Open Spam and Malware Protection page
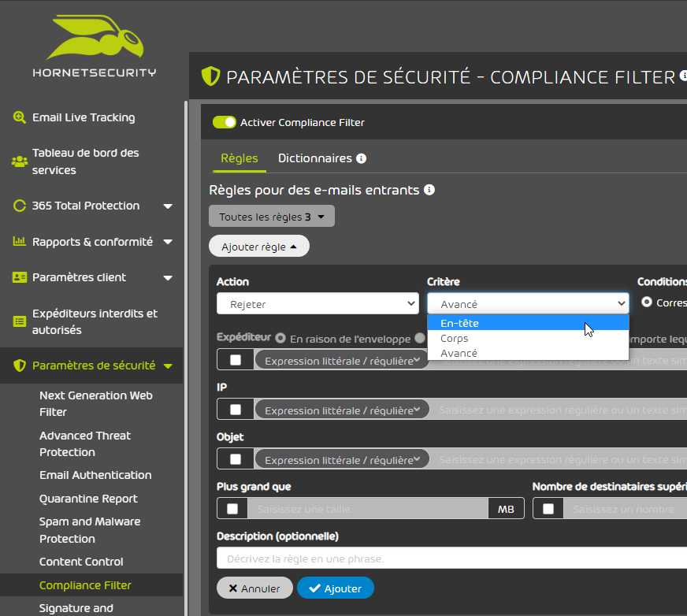Image resolution: width=687 pixels, height=616 pixels. [x=90, y=530]
